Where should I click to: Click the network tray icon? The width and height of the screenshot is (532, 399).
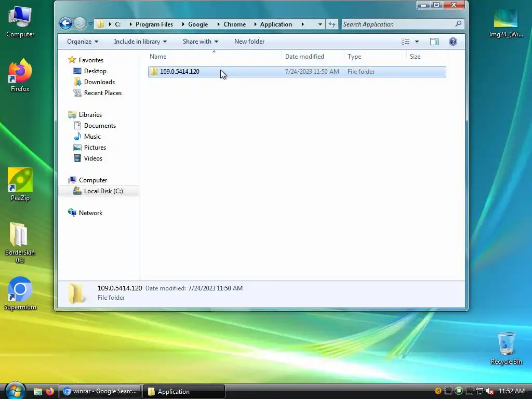point(480,391)
